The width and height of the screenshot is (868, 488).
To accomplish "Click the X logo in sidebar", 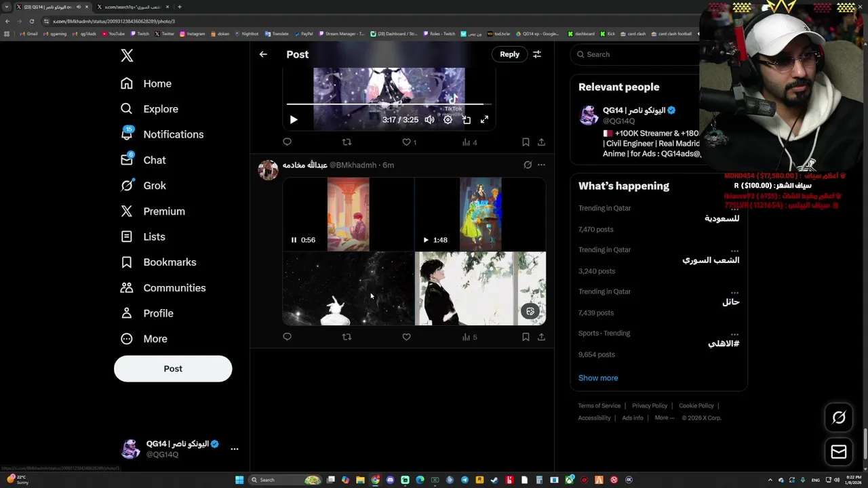I will pyautogui.click(x=127, y=56).
